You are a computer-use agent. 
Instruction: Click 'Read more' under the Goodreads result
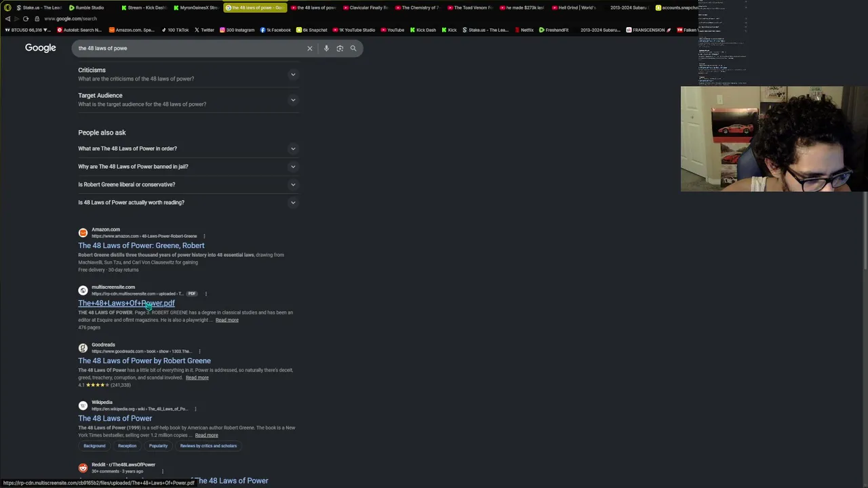tap(197, 378)
